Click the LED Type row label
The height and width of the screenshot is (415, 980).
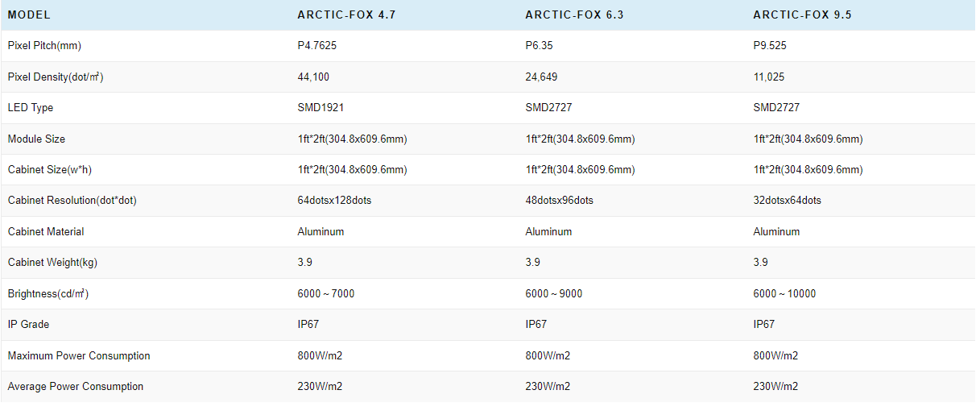(x=31, y=107)
